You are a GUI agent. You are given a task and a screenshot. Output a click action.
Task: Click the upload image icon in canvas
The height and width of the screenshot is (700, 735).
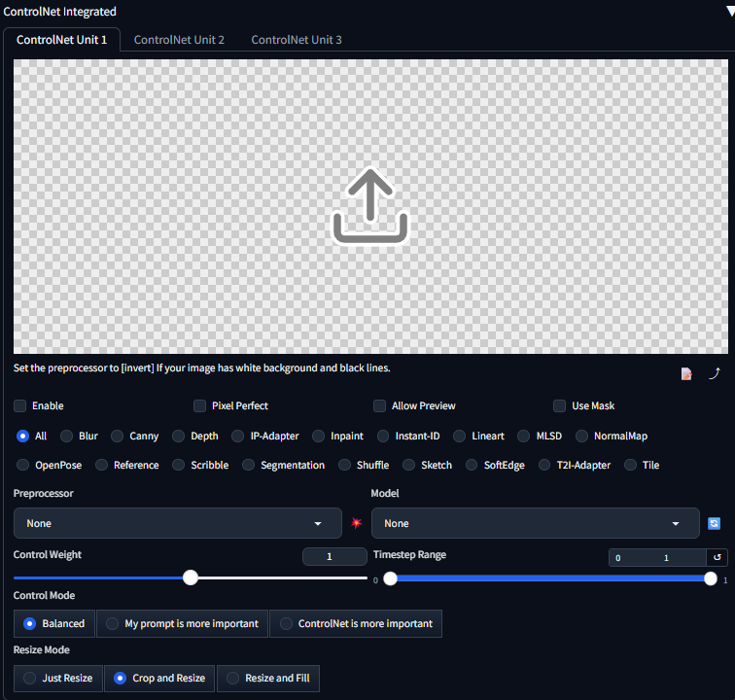click(369, 205)
